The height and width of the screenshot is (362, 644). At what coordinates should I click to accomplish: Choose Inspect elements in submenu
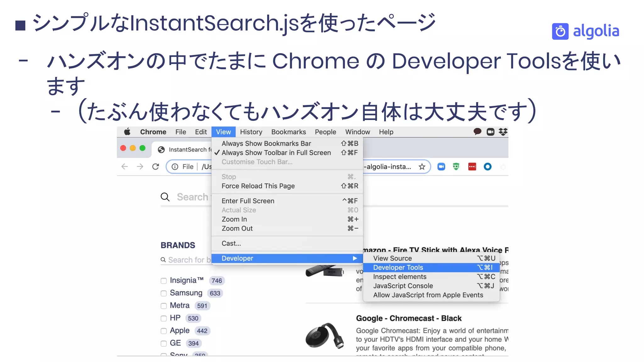coord(431,277)
